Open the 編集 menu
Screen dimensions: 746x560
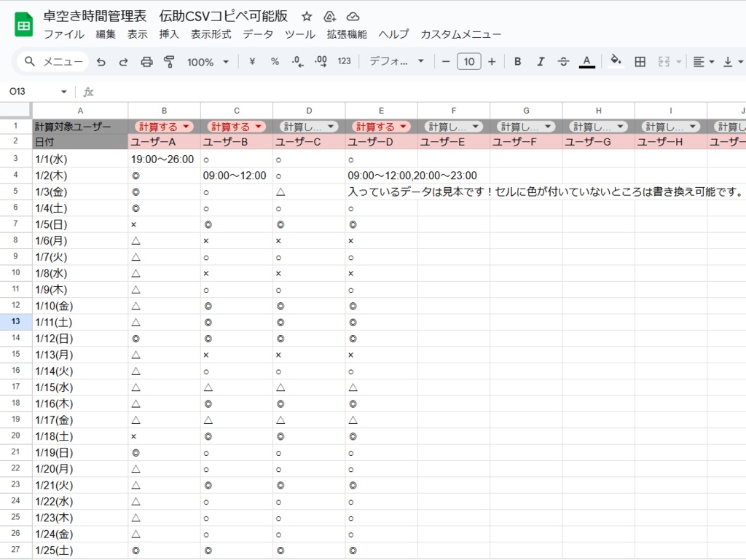click(x=106, y=34)
